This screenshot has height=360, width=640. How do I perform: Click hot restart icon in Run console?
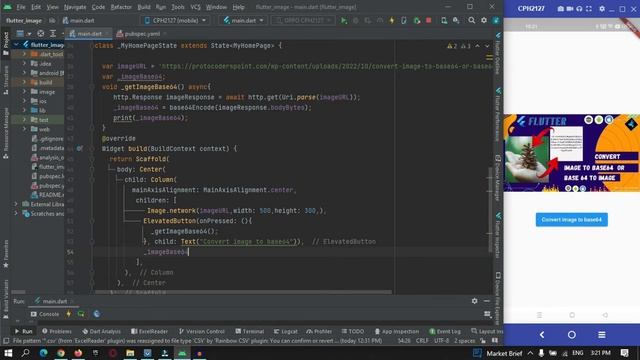tap(81, 314)
